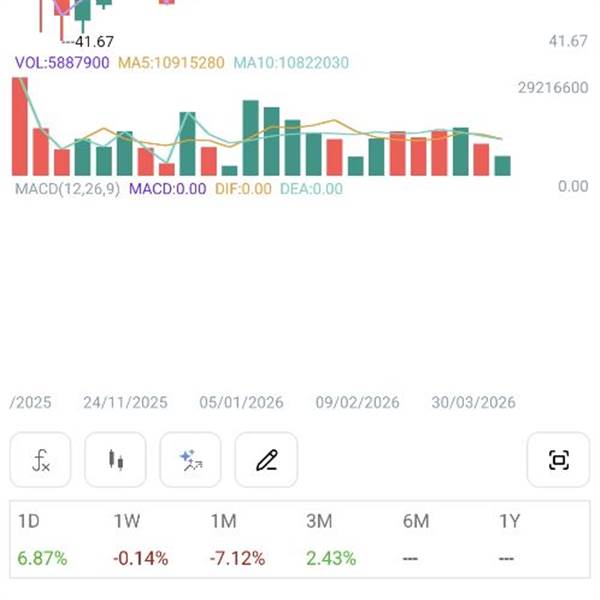Screen dimensions: 600x600
Task: Select the 1D performance period
Action: [30, 522]
